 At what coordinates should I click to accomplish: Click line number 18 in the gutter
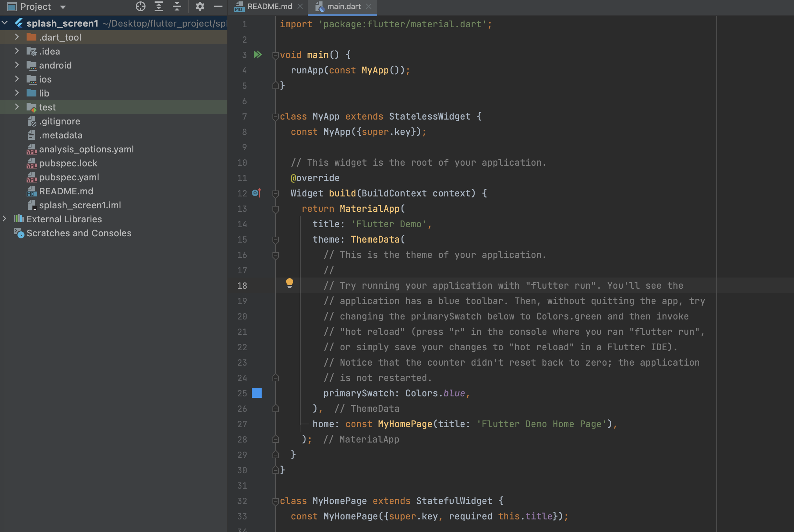[242, 286]
